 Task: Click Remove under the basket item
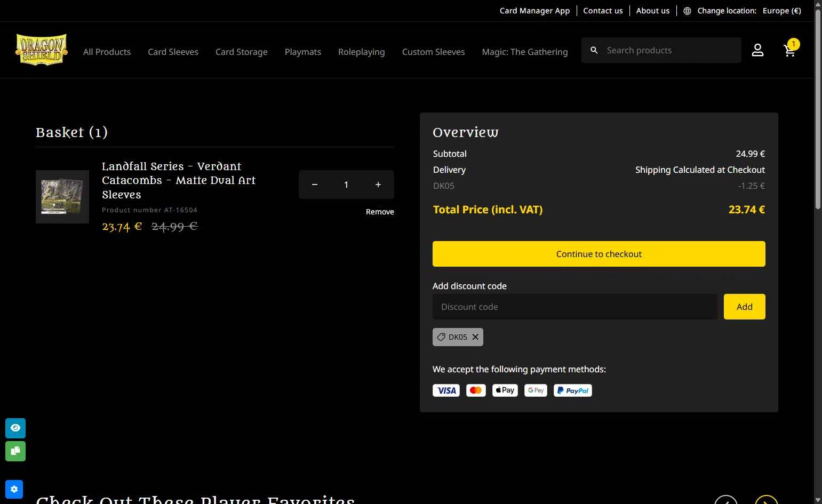(380, 212)
